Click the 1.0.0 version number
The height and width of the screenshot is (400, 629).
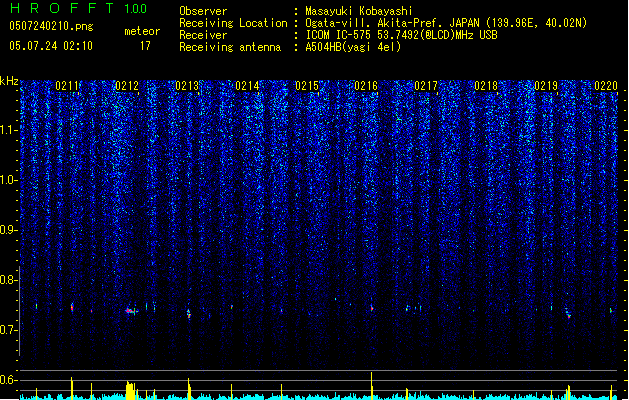click(x=135, y=8)
